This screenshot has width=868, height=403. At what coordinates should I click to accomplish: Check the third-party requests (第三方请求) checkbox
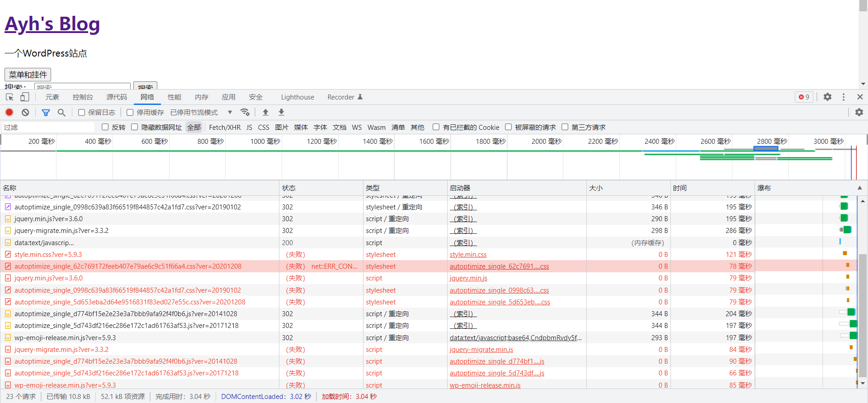tap(565, 127)
